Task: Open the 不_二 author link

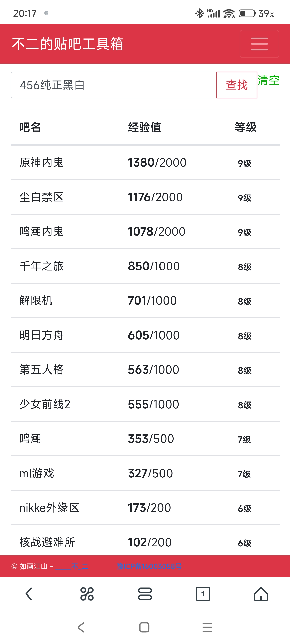Action: (71, 566)
